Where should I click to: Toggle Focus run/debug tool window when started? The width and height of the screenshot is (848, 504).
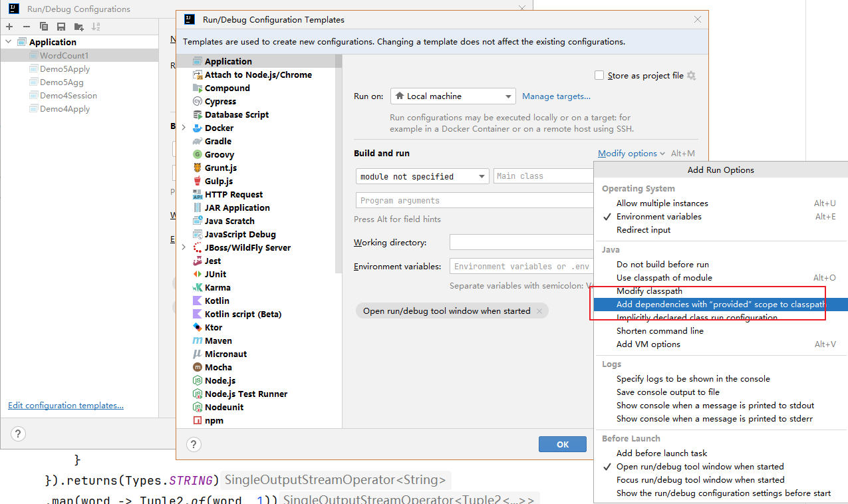720,480
